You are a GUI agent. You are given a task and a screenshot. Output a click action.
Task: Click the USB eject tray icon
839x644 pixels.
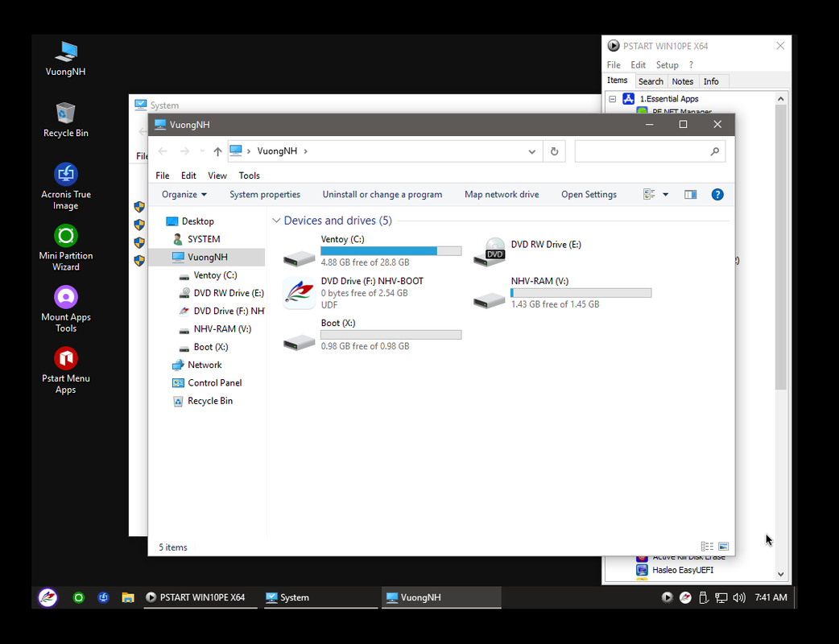703,597
